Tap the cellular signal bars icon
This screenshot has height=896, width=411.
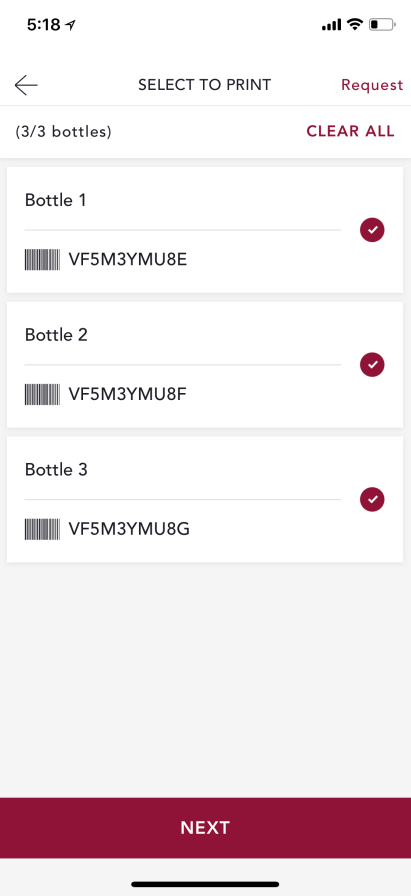(x=332, y=25)
